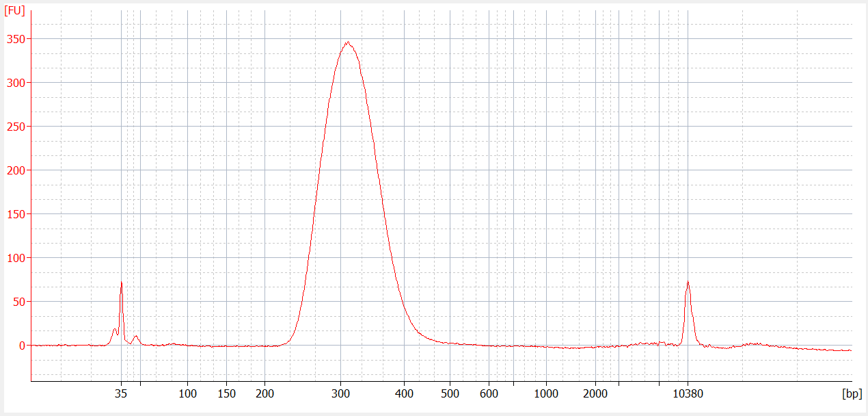Click the 600 label on the x-axis
Viewport: 868px width, 416px height.
(489, 393)
